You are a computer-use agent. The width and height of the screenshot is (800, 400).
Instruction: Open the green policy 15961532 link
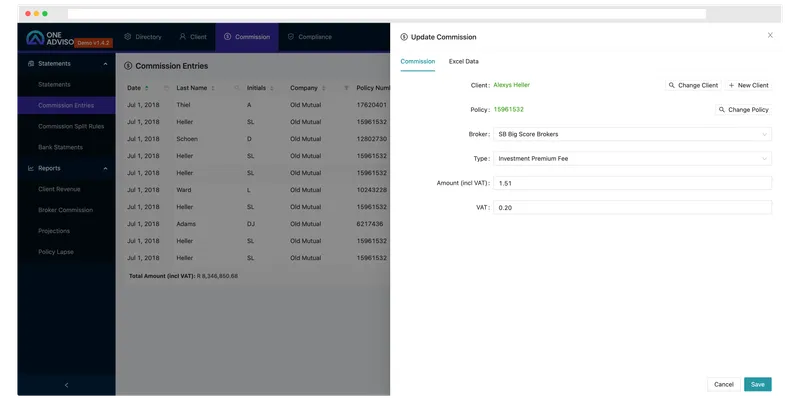(x=508, y=110)
